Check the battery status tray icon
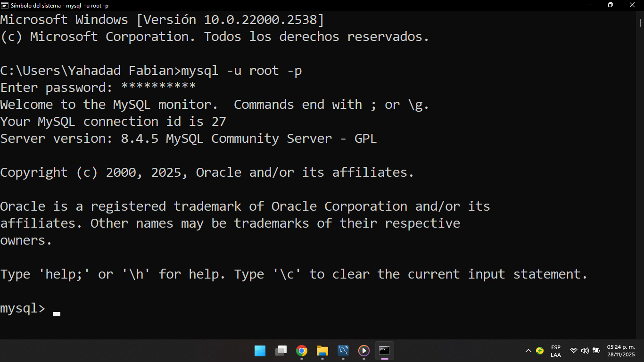Image resolution: width=644 pixels, height=362 pixels. click(x=596, y=351)
